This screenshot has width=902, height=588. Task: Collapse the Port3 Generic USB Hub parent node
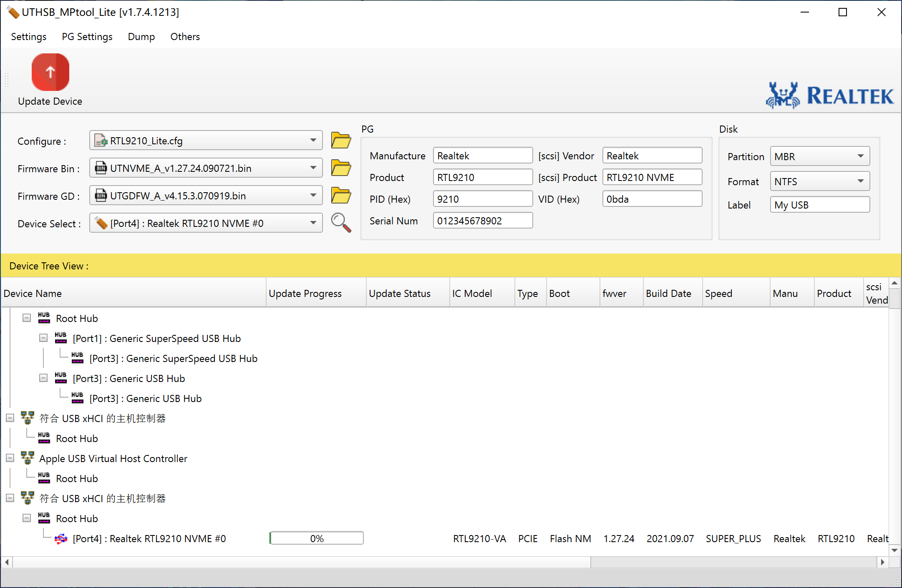tap(43, 378)
